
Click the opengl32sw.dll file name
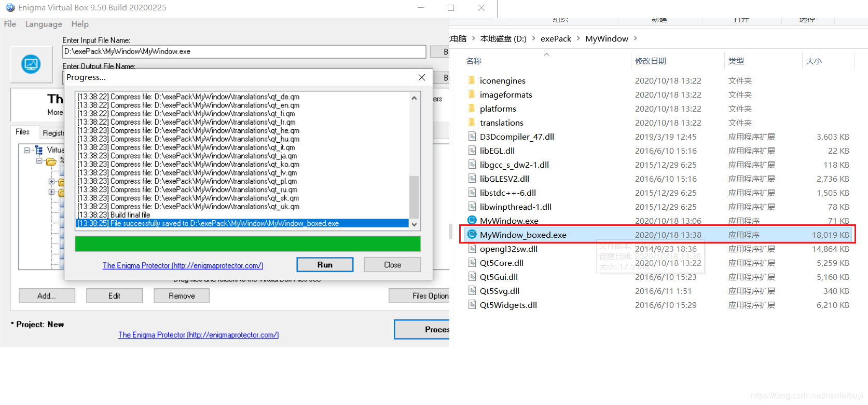pos(508,249)
